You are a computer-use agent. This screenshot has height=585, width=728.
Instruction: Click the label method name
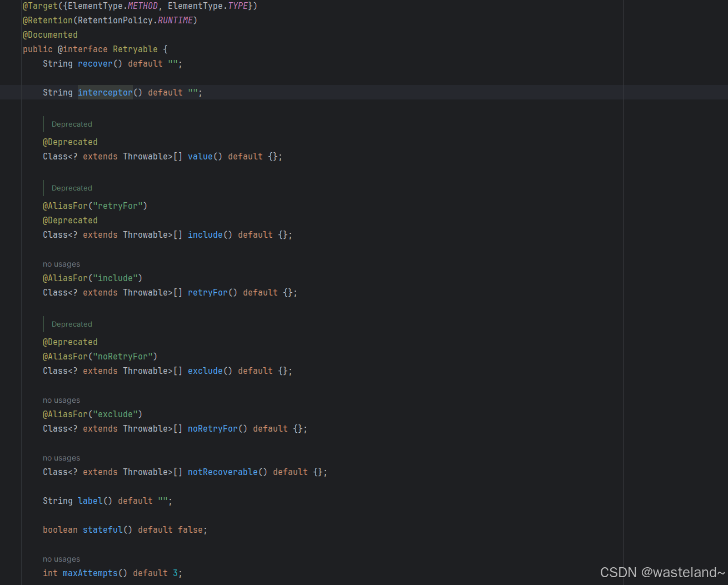pos(89,501)
